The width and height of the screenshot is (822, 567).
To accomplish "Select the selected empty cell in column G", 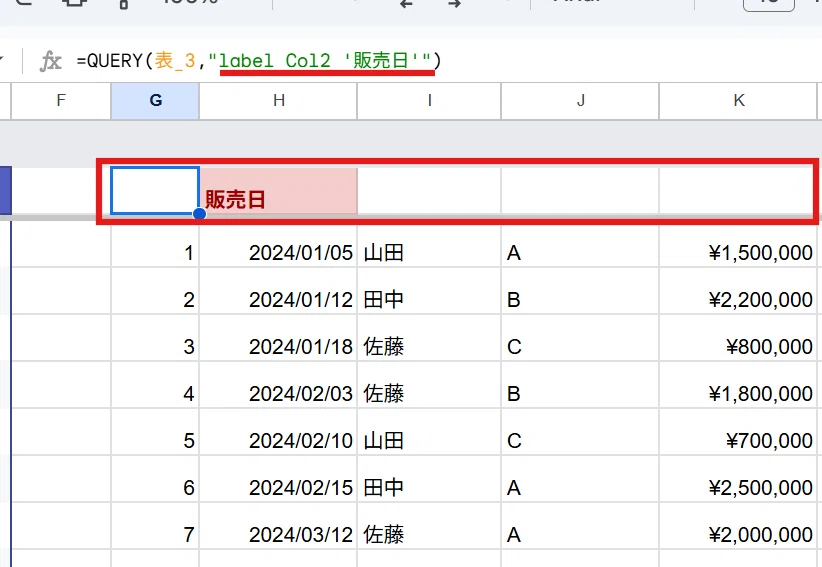I will point(155,191).
